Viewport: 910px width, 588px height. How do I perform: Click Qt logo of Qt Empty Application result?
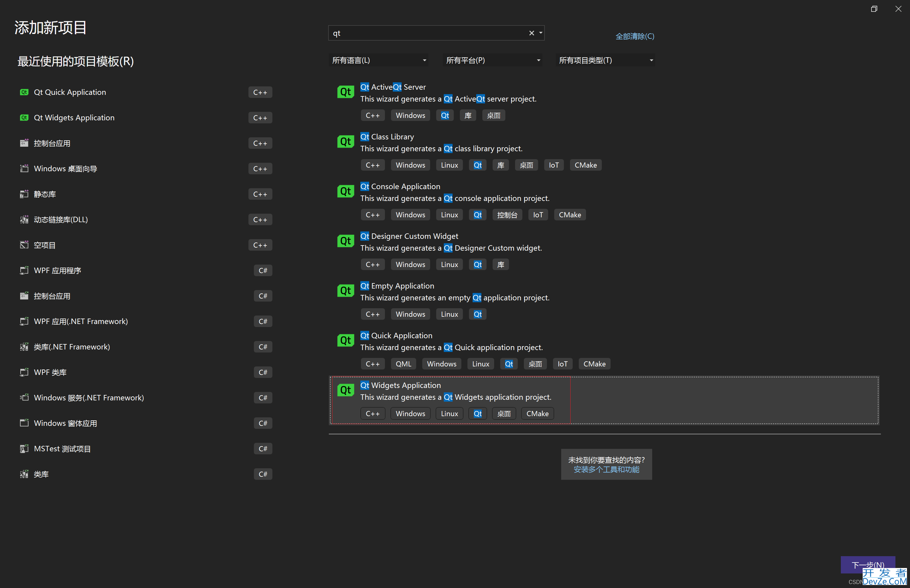(345, 291)
